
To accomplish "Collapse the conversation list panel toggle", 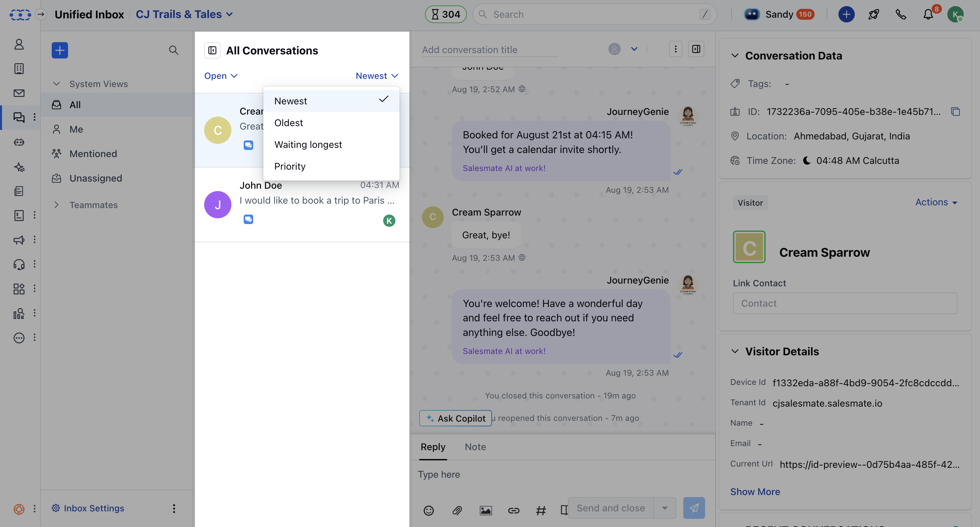I will tap(212, 50).
